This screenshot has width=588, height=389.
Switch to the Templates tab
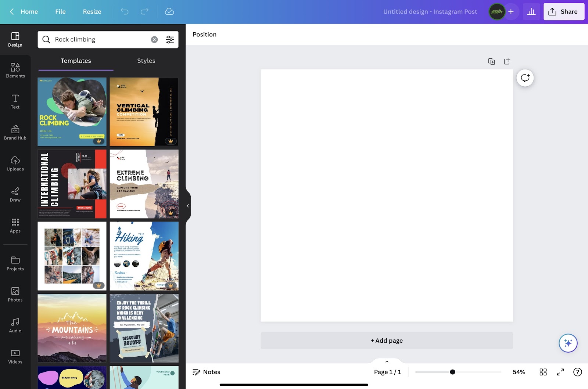(76, 61)
